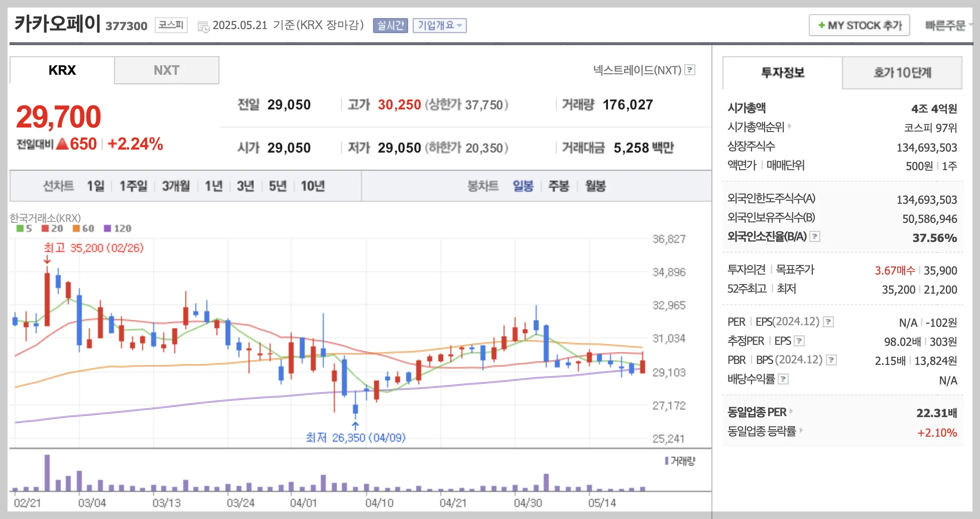Click the 동일업종 등락률 value +2.10%
The width and height of the screenshot is (980, 519).
click(937, 432)
